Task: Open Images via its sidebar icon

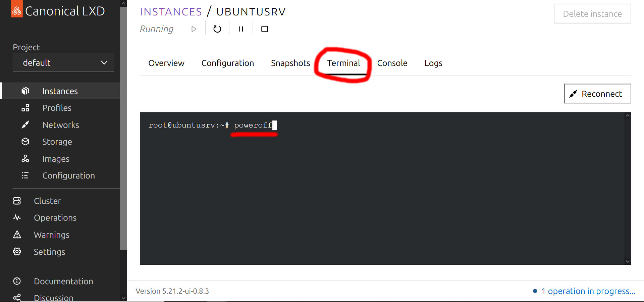Action: pos(25,159)
